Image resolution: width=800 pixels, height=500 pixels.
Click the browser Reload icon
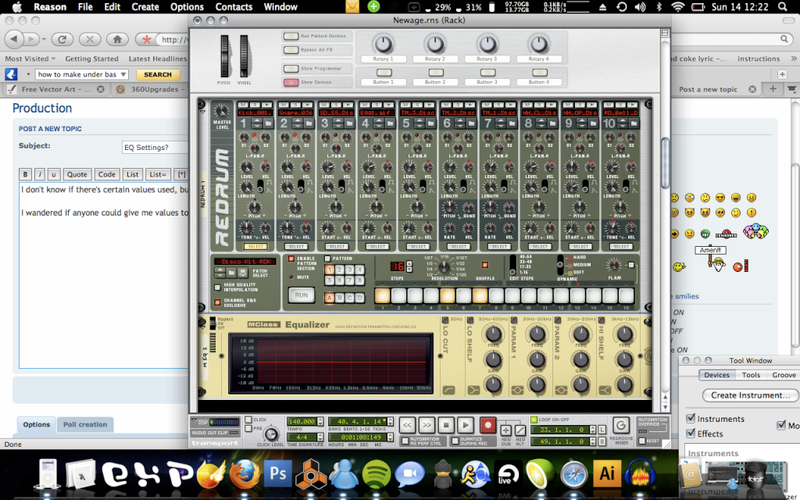[x=62, y=39]
